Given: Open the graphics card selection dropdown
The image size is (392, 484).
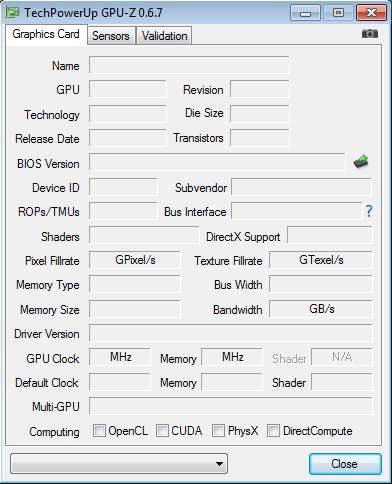Looking at the screenshot, I should click(x=119, y=463).
